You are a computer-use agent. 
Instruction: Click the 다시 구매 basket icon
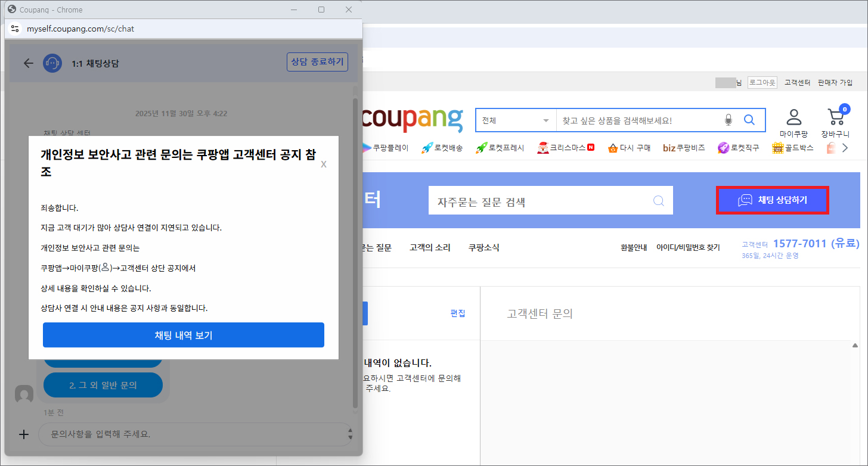613,148
